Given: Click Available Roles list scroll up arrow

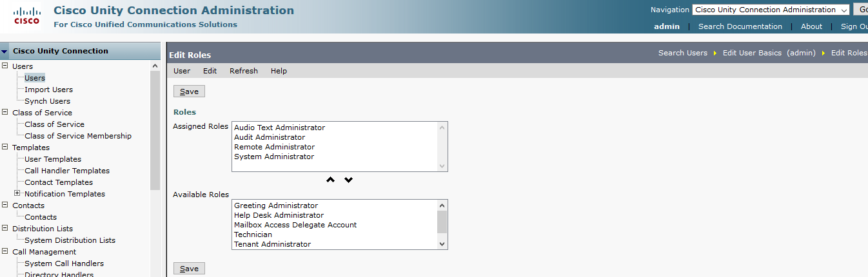Looking at the screenshot, I should pos(442,205).
